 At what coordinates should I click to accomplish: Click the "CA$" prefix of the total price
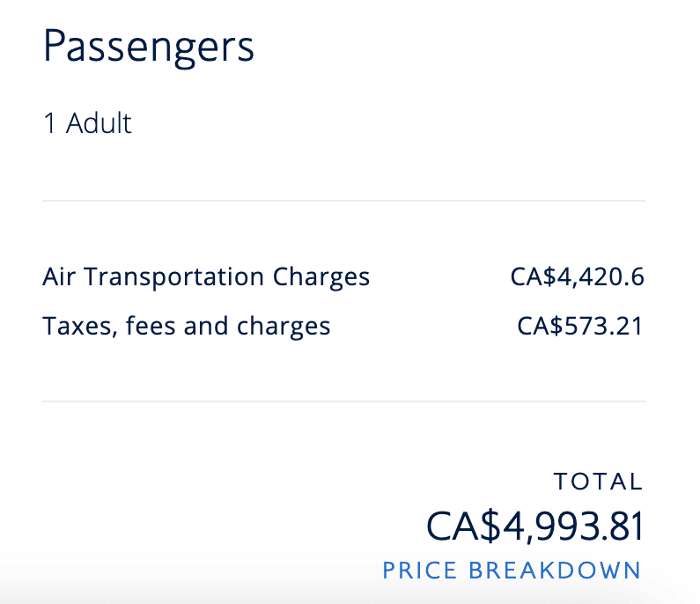456,526
